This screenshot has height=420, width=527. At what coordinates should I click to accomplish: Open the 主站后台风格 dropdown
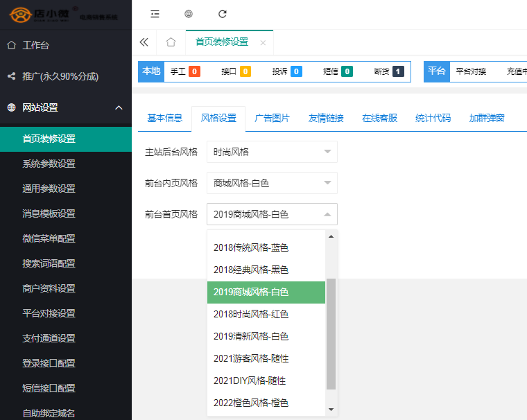[x=272, y=152]
